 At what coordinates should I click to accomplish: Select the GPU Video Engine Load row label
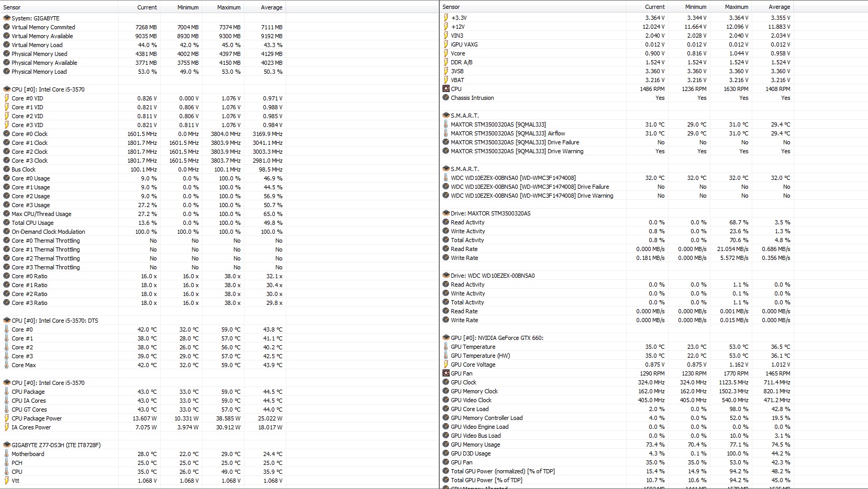[480, 427]
